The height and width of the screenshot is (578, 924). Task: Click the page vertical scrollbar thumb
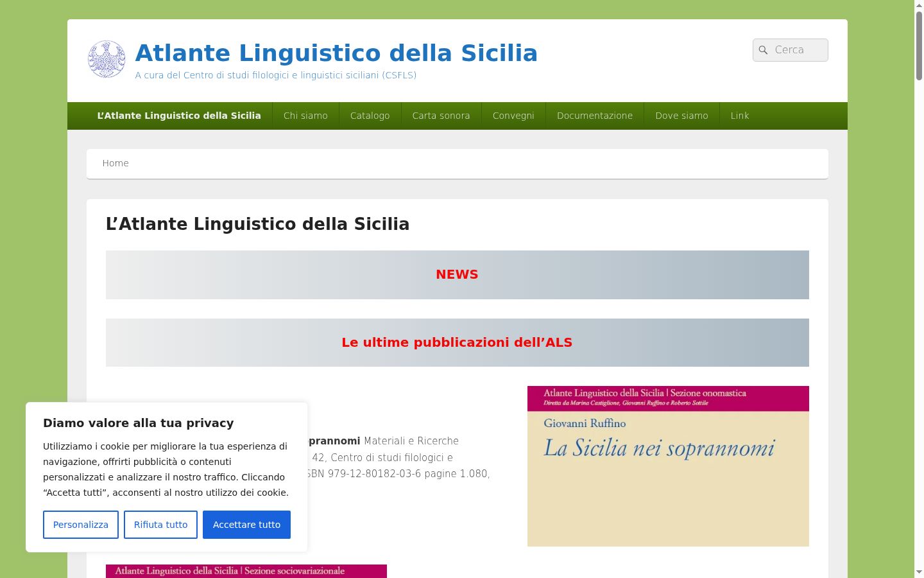(919, 45)
